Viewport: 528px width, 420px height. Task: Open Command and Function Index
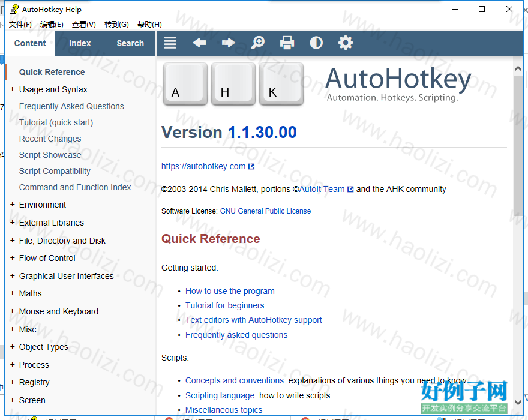coord(75,187)
